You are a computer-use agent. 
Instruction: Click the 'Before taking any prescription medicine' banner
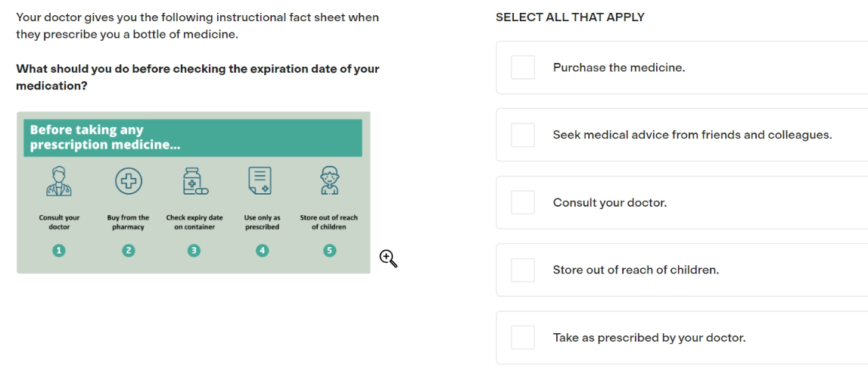pos(193,138)
